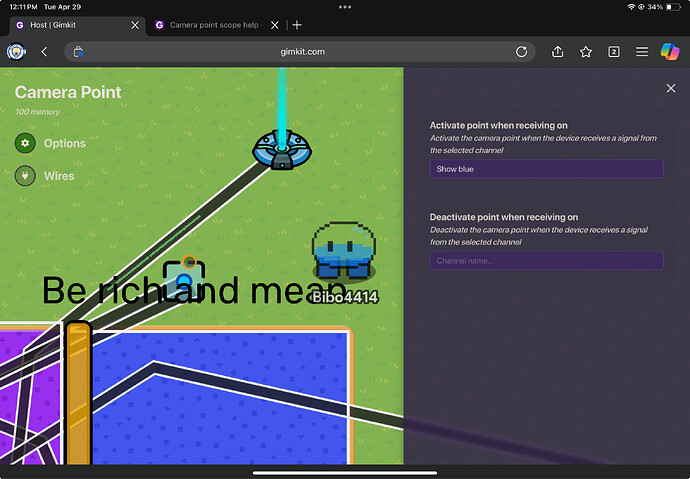Click the gimkit.com address bar
The height and width of the screenshot is (479, 690).
300,51
